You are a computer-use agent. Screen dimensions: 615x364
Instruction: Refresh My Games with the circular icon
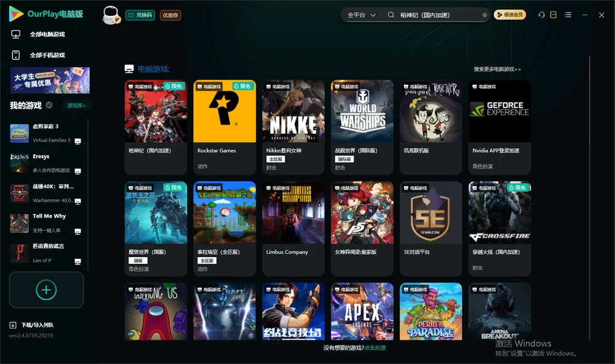49,105
